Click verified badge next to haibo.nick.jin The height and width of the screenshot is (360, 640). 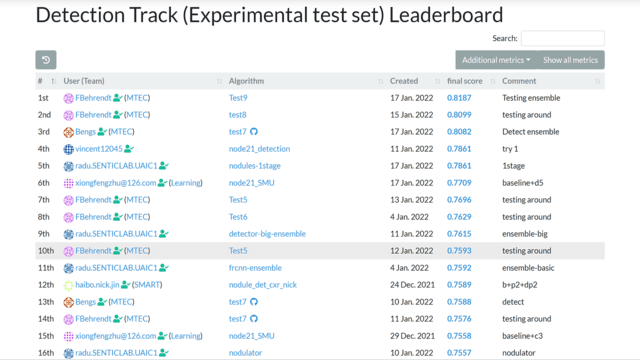pos(126,285)
